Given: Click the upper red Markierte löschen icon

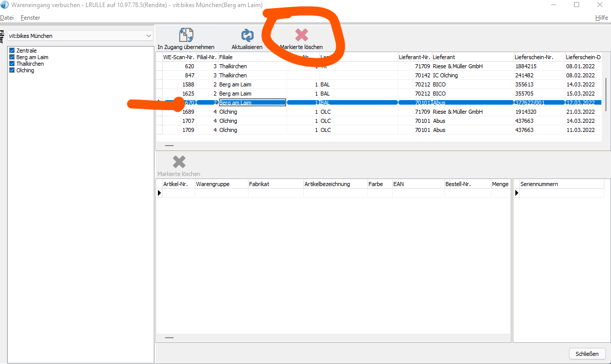Looking at the screenshot, I should [301, 35].
